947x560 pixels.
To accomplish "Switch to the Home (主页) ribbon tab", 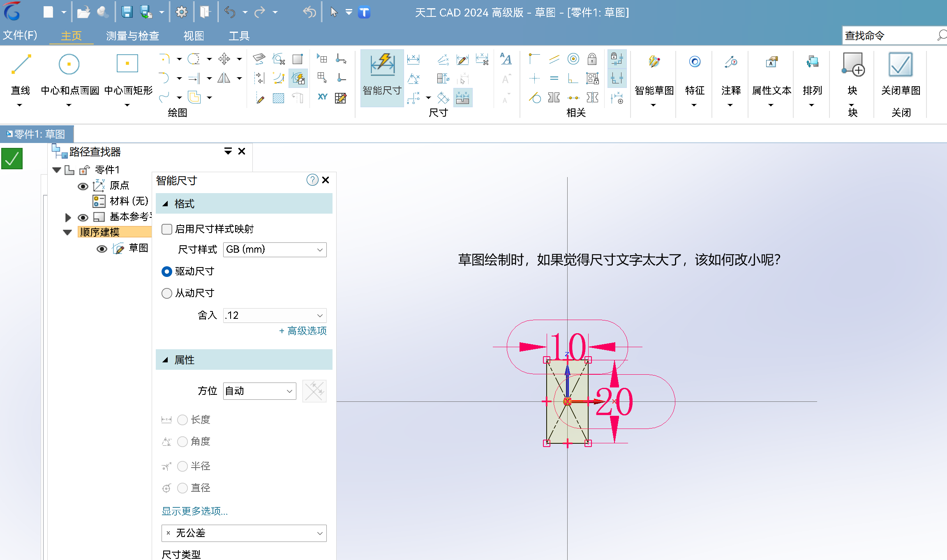I will pyautogui.click(x=72, y=36).
